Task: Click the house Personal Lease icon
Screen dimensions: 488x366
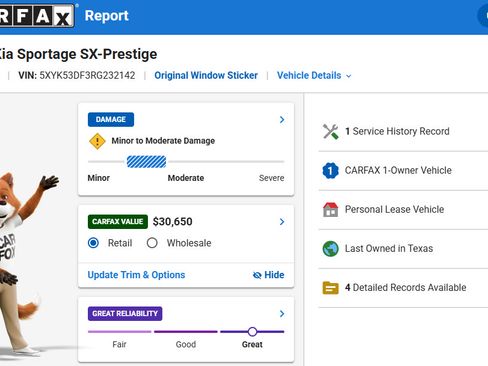Action: 330,210
